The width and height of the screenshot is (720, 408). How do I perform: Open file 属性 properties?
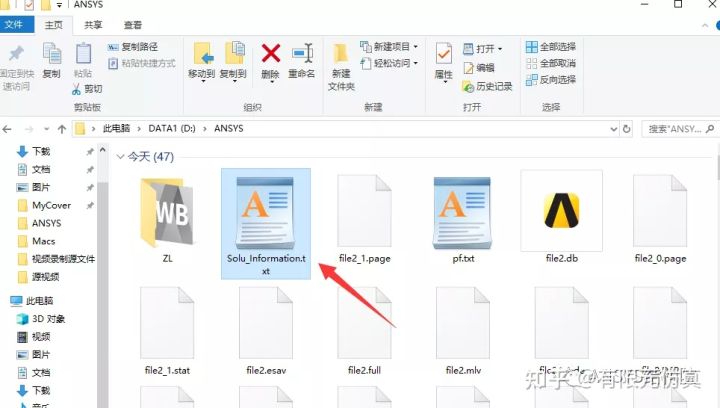pos(444,63)
